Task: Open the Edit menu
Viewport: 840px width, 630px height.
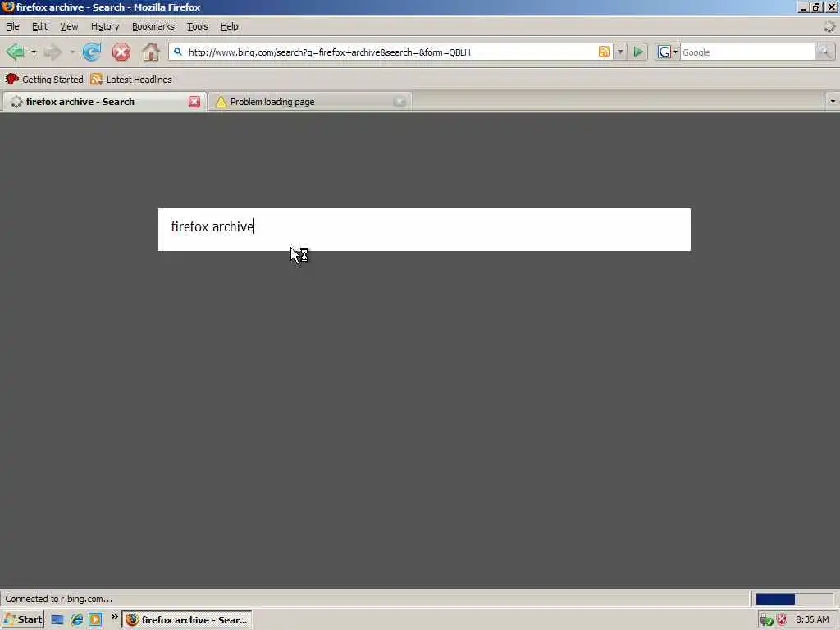Action: click(x=39, y=26)
